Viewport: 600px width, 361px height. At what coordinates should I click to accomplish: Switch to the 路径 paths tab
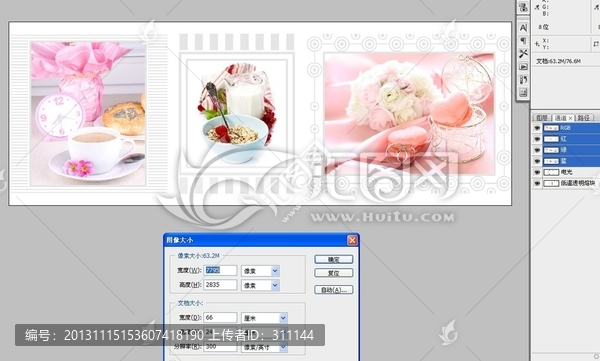coord(584,118)
